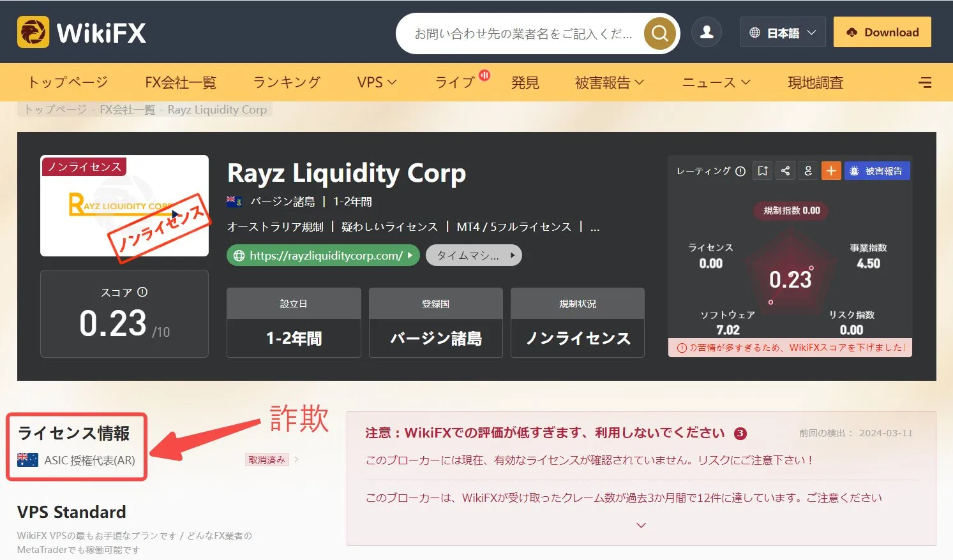Screen dimensions: 953x560
Task: Click the Rayz Liquidity Corp logo thumbnail
Action: coord(124,205)
